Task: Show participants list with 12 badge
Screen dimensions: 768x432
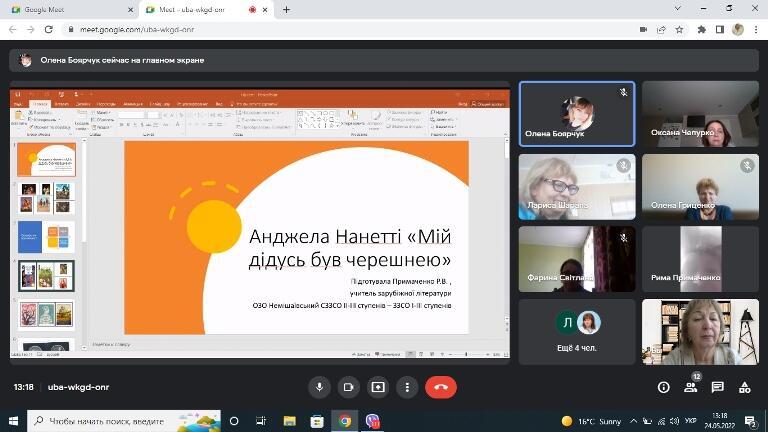Action: (x=691, y=387)
